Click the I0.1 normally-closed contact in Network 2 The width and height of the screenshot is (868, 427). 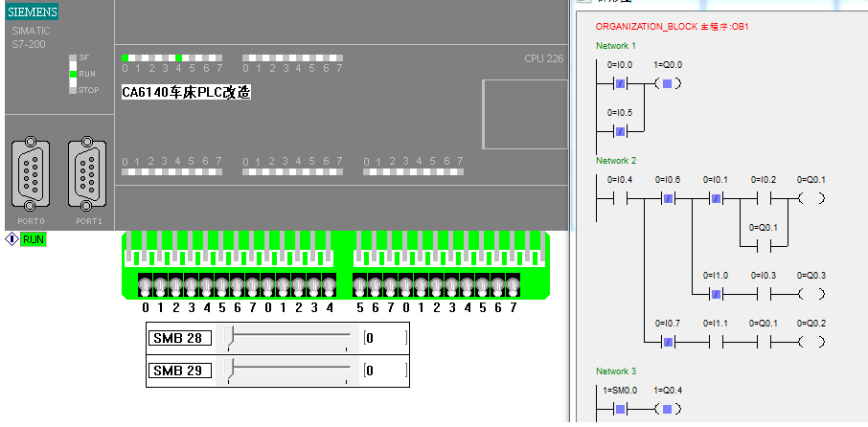coord(716,198)
